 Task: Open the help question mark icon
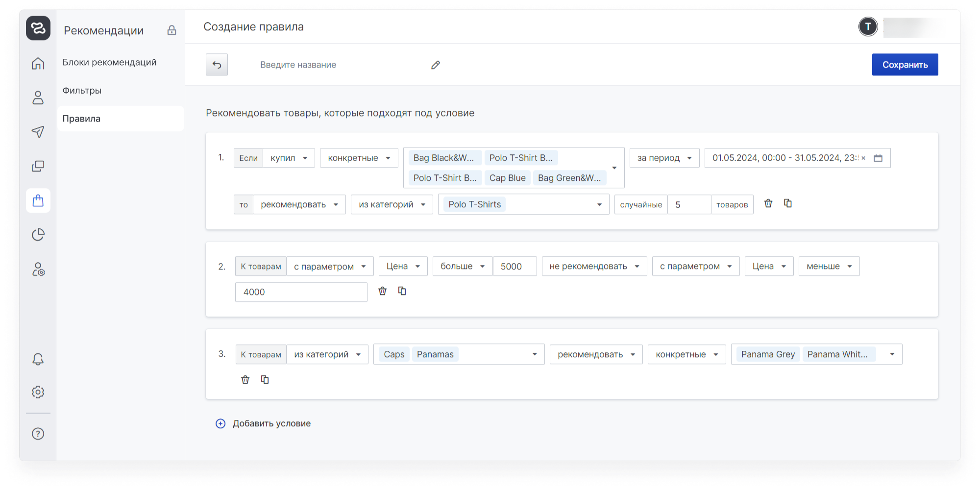[38, 434]
